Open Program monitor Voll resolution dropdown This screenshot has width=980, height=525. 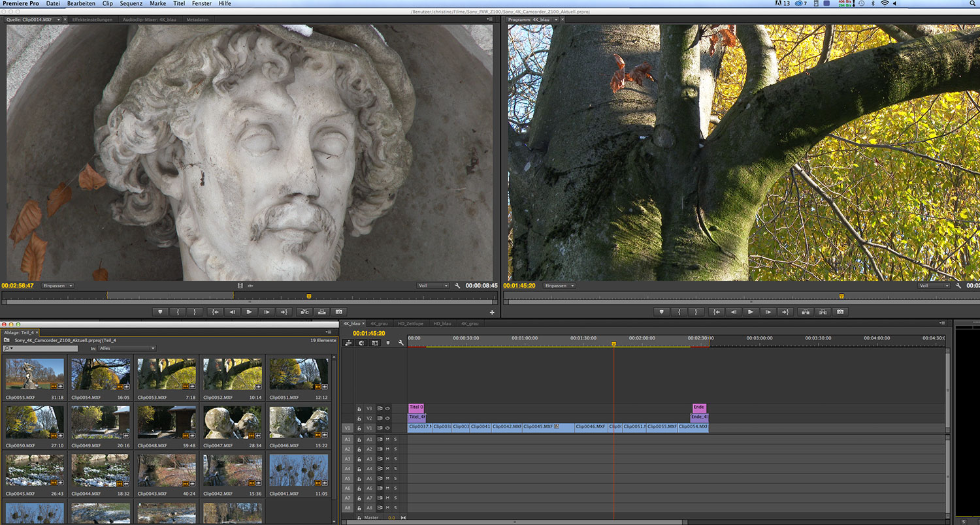click(933, 286)
